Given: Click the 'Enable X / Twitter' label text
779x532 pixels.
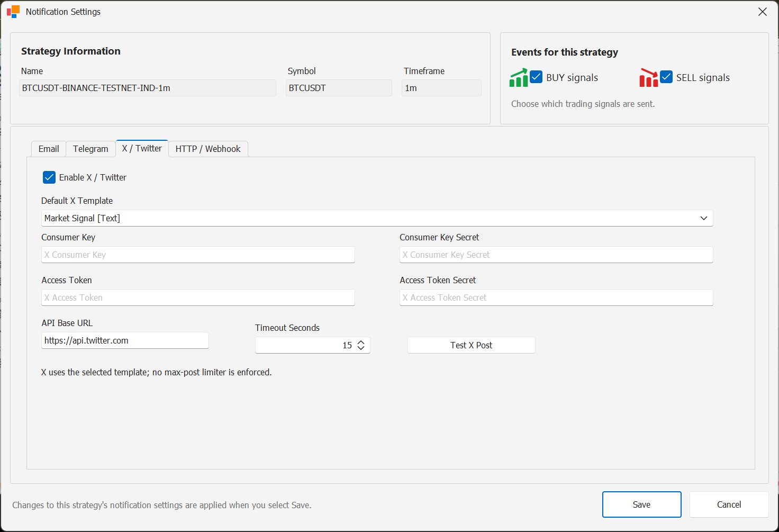Looking at the screenshot, I should tap(93, 177).
